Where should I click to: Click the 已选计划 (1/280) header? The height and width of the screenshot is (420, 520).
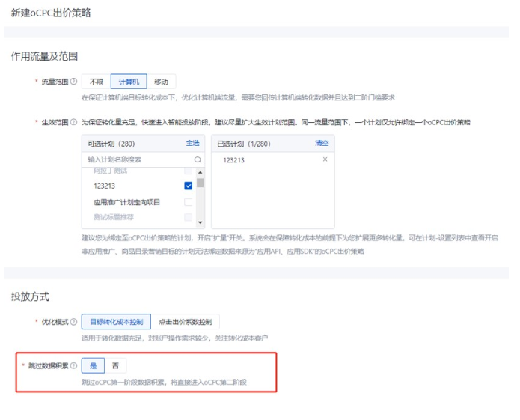pos(244,144)
